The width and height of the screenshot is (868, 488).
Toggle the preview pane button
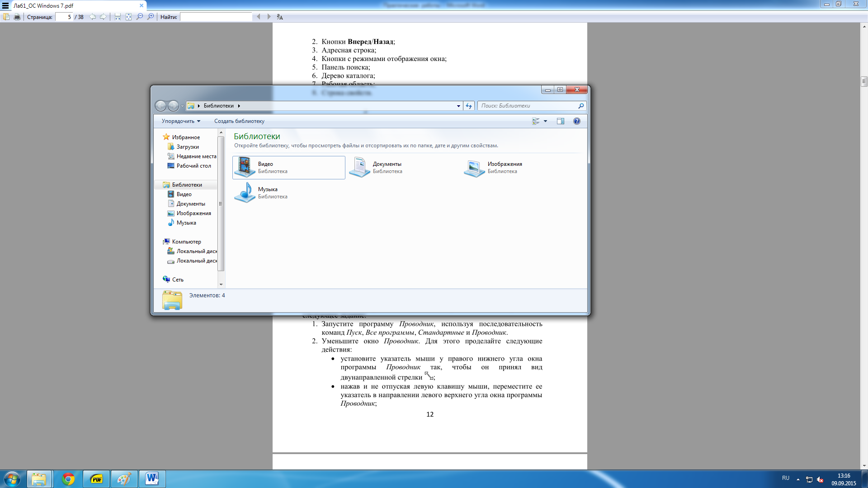click(561, 121)
